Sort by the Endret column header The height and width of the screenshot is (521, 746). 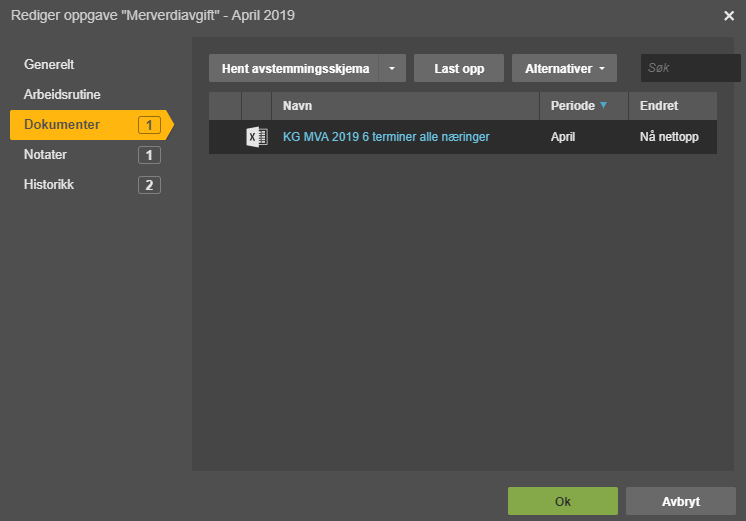click(x=673, y=106)
